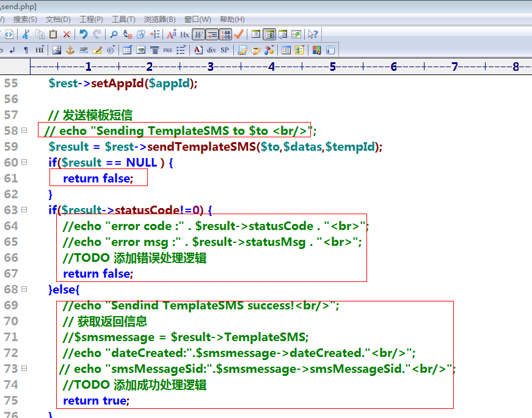Toggle the Directory Window button
The image size is (532, 418).
click(x=269, y=34)
